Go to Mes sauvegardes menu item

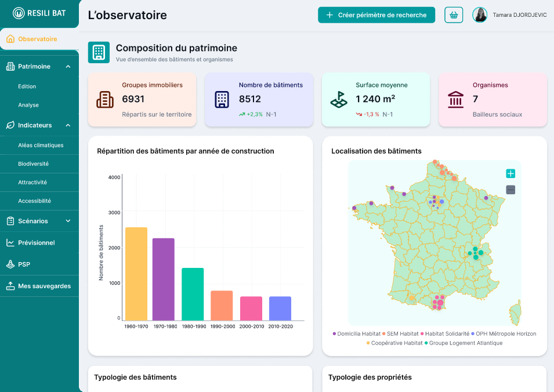click(x=44, y=286)
